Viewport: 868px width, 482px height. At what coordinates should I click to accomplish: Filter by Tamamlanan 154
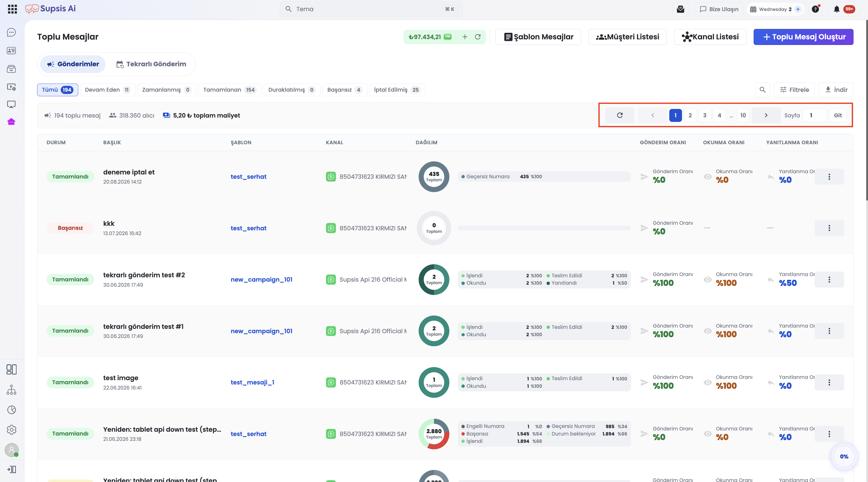[x=230, y=90]
